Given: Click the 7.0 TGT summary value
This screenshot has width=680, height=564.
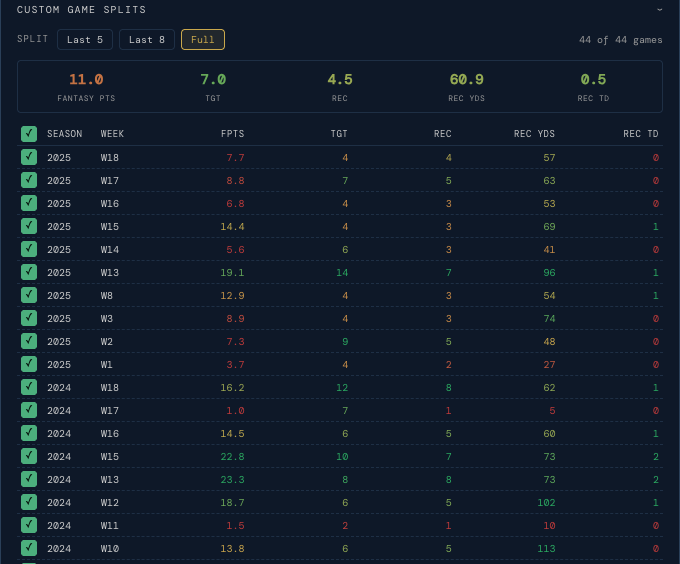Looking at the screenshot, I should coord(213,79).
